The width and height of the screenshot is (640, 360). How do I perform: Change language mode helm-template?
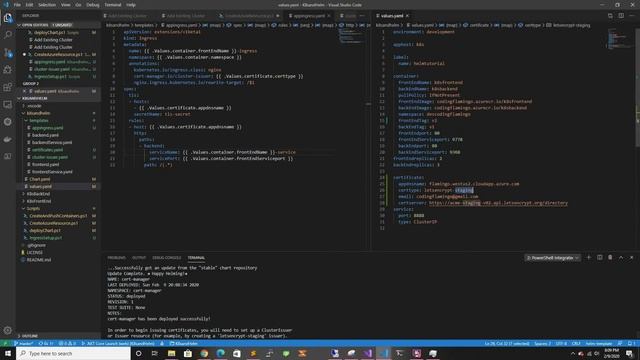click(599, 344)
